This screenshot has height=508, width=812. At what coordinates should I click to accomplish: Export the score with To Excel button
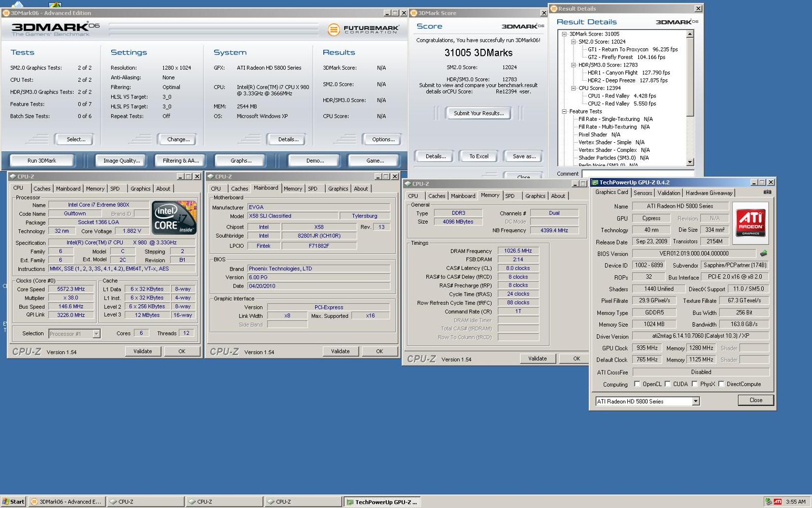(479, 156)
